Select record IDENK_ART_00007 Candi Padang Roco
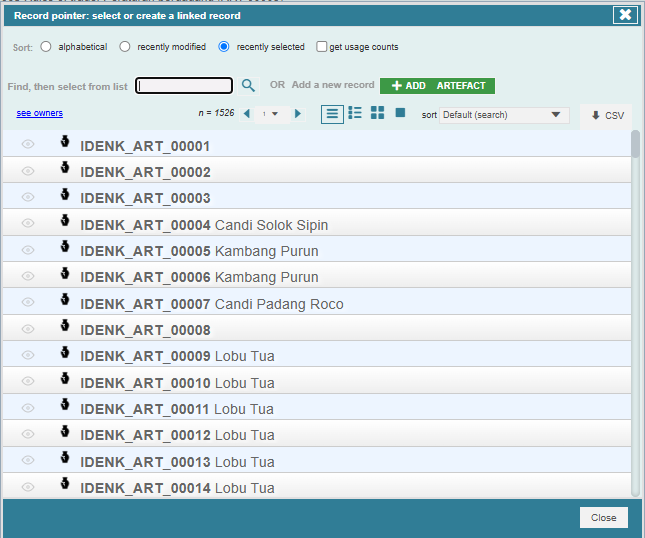Image resolution: width=645 pixels, height=538 pixels. point(317,301)
